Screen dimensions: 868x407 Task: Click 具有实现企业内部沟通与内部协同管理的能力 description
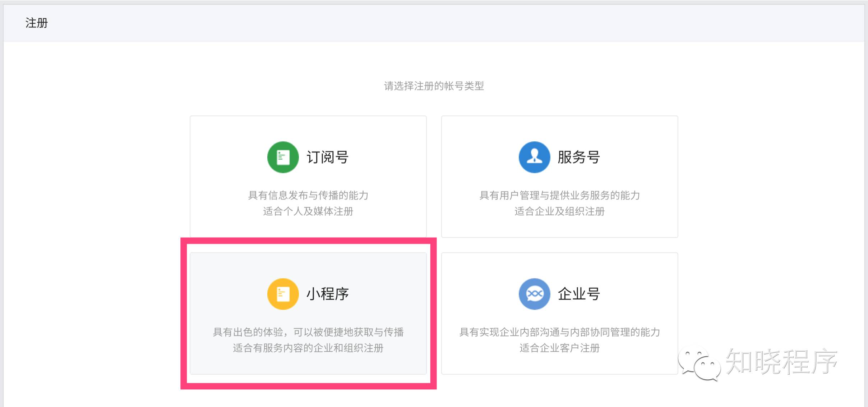pyautogui.click(x=559, y=332)
